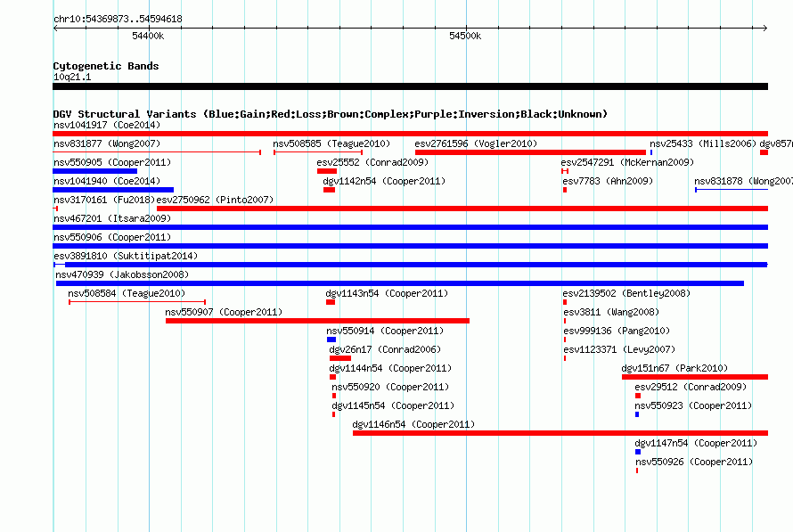Click dgv151n67 (Park2010) label
The width and height of the screenshot is (793, 532).
pyautogui.click(x=674, y=368)
